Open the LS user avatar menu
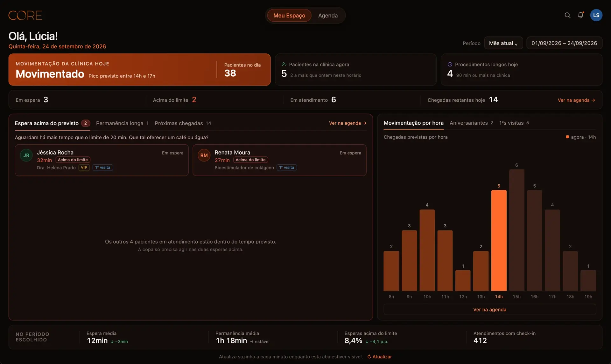This screenshot has height=364, width=611. (x=596, y=15)
